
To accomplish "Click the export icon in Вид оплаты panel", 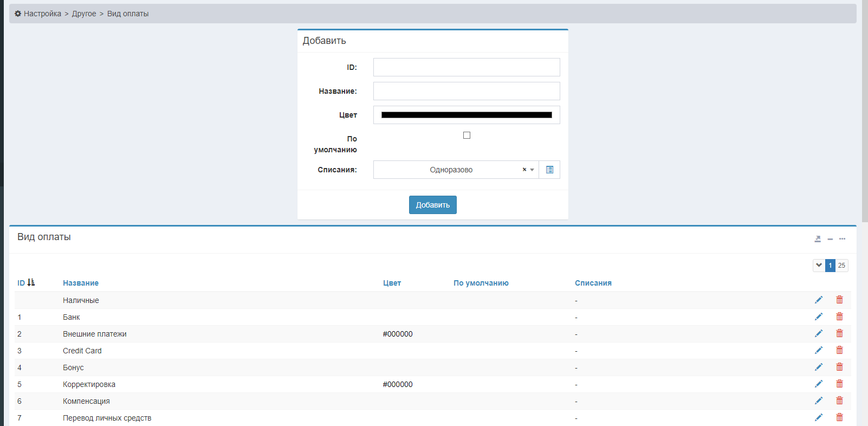I will 818,239.
